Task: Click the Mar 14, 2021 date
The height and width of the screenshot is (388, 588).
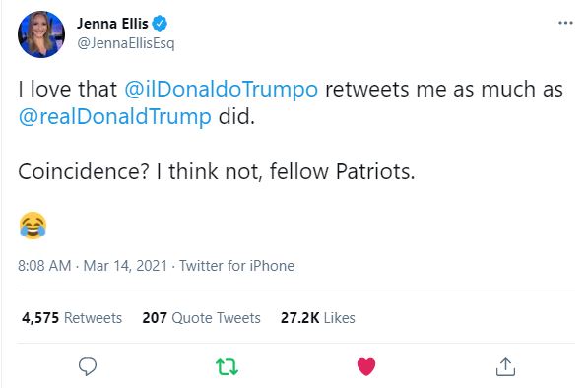Action: pyautogui.click(x=125, y=266)
